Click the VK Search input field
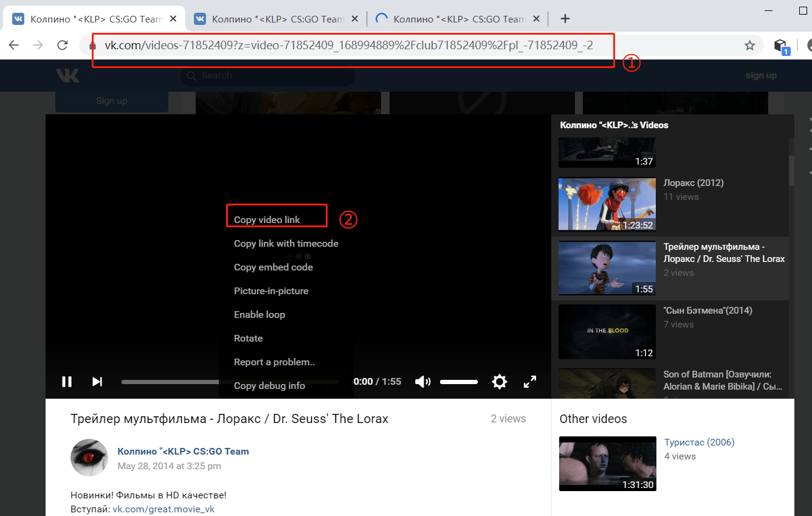This screenshot has height=516, width=812. pyautogui.click(x=267, y=76)
